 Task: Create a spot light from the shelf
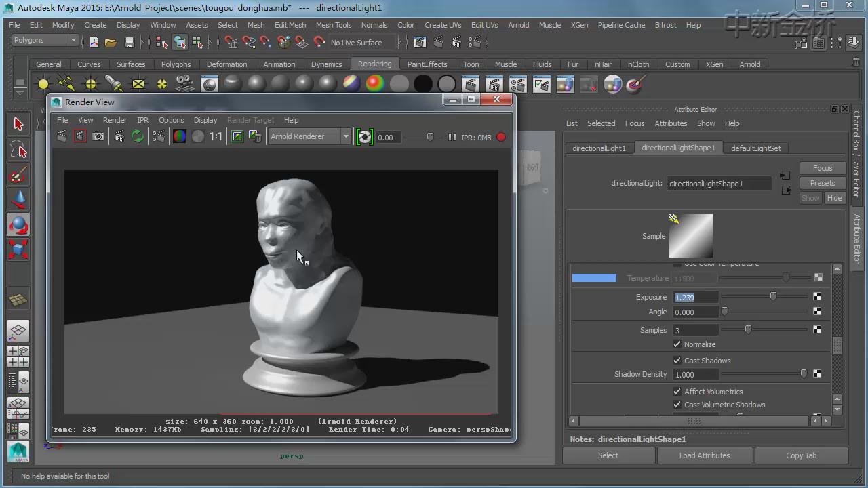point(114,84)
